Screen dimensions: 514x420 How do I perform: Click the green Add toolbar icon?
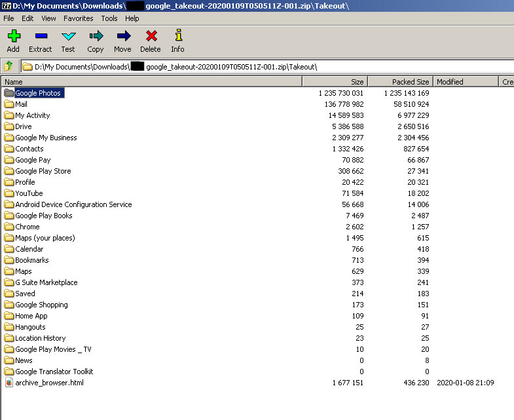tap(14, 36)
